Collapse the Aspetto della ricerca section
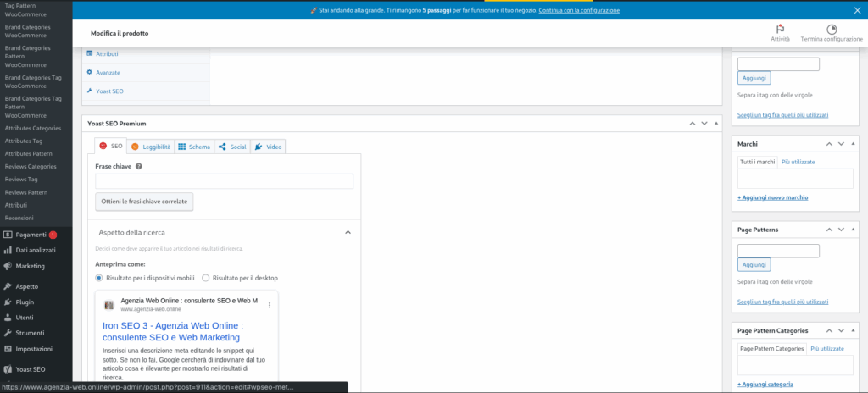Screen dimensions: 868x393 (348, 232)
